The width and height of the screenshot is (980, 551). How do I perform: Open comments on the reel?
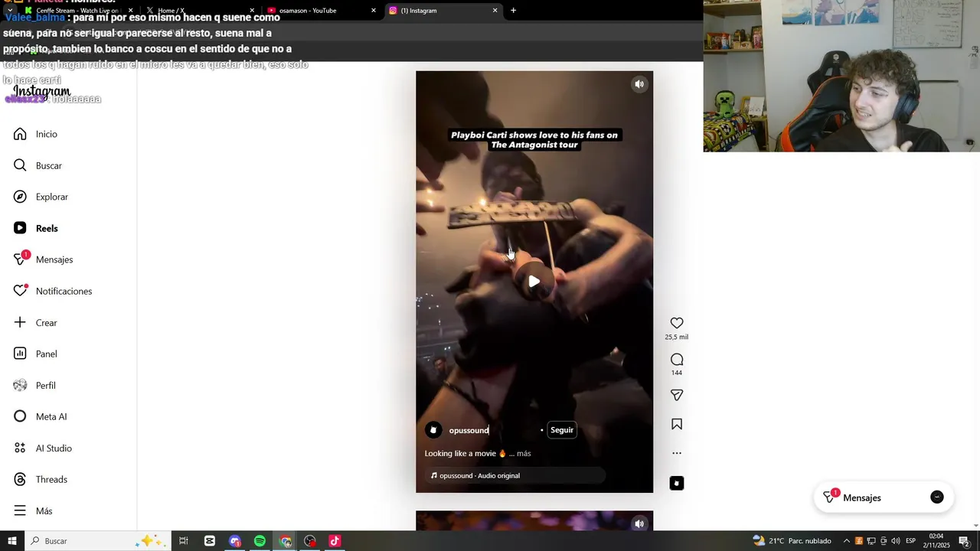tap(677, 360)
